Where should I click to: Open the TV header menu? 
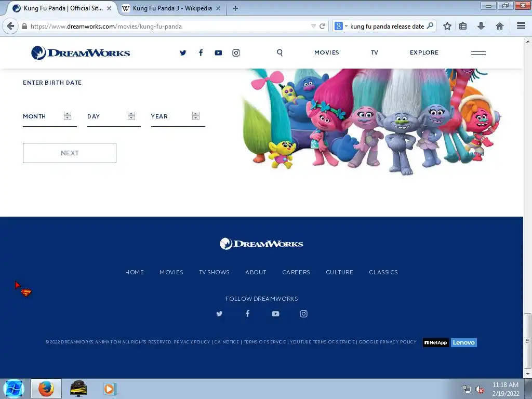pos(374,52)
